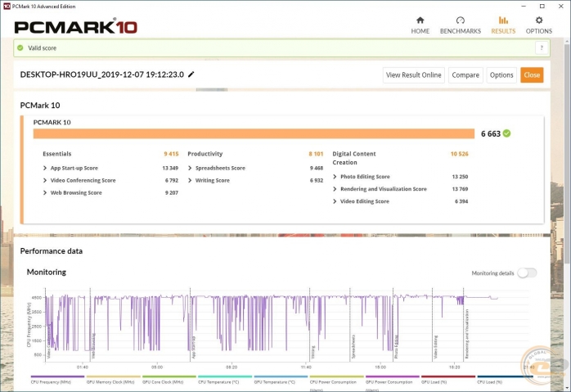Select CPU Temperature legend swatch
Screen dimensions: 571x392
click(225, 376)
